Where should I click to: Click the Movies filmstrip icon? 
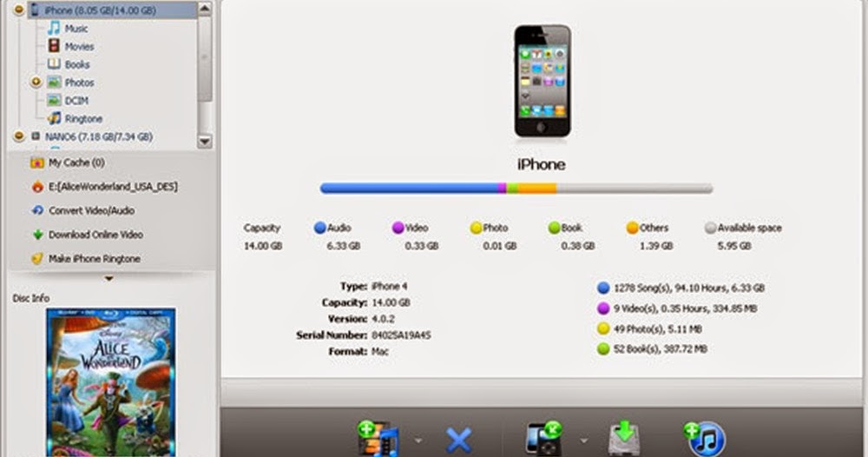(54, 45)
